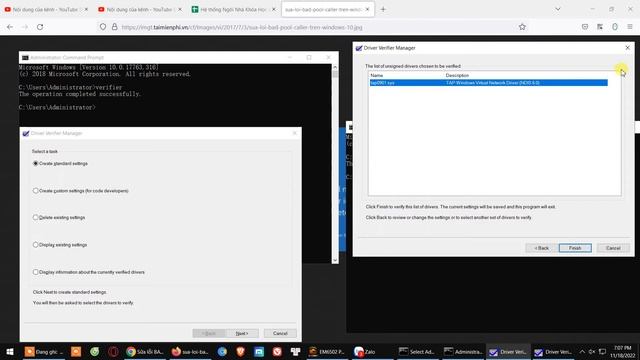Viewport: 640px width, 360px height.
Task: Select Display information about verified drivers
Action: (36, 272)
